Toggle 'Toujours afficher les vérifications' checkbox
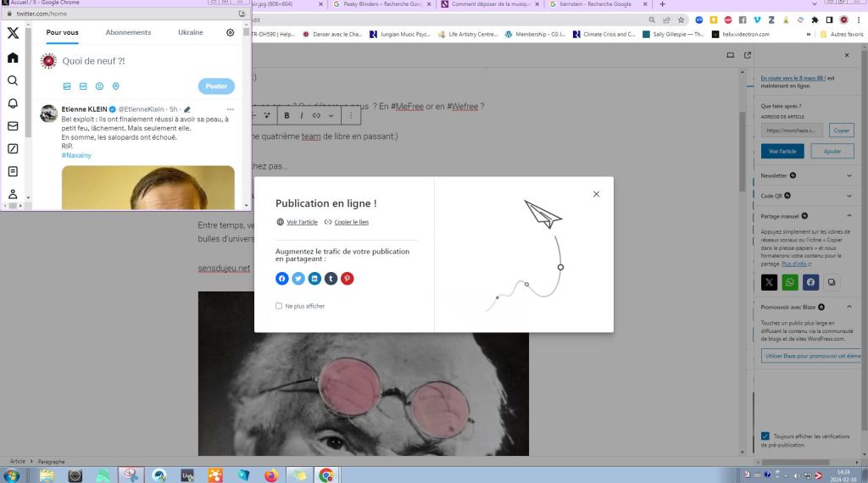The width and height of the screenshot is (868, 483). click(765, 436)
